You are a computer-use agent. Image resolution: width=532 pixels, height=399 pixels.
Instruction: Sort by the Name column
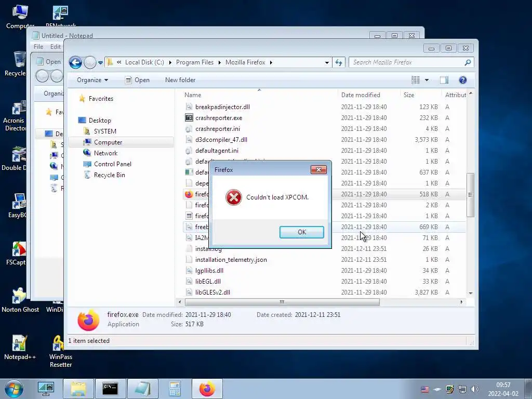[192, 95]
